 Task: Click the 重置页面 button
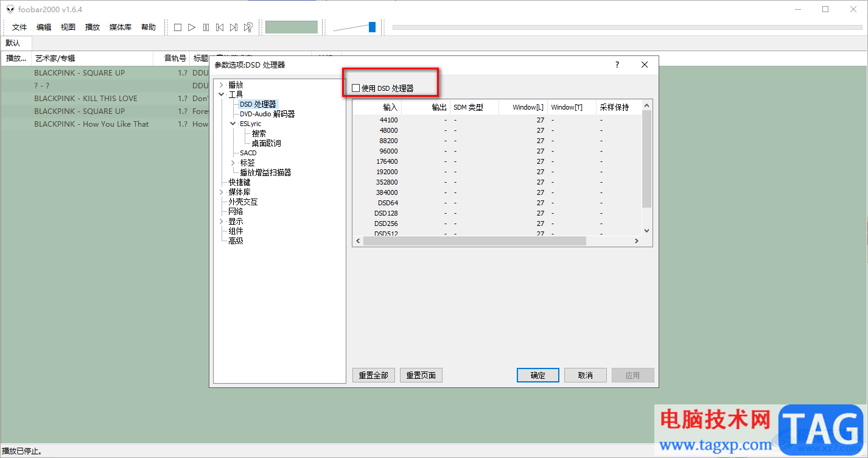[421, 375]
